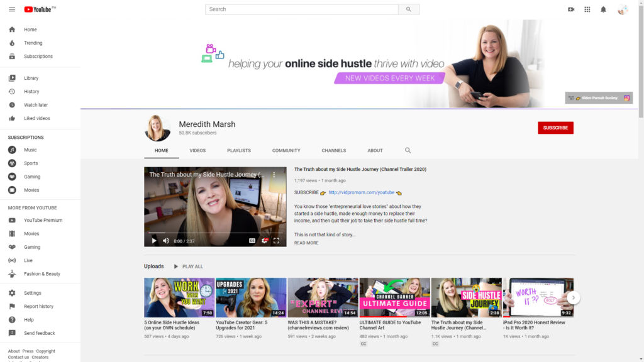Click the search magnifier button
The image size is (644, 362).
tap(409, 9)
